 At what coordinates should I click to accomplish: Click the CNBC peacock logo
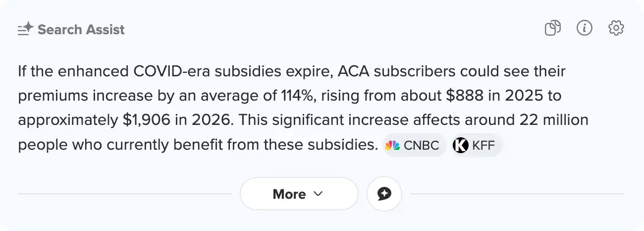pos(392,146)
